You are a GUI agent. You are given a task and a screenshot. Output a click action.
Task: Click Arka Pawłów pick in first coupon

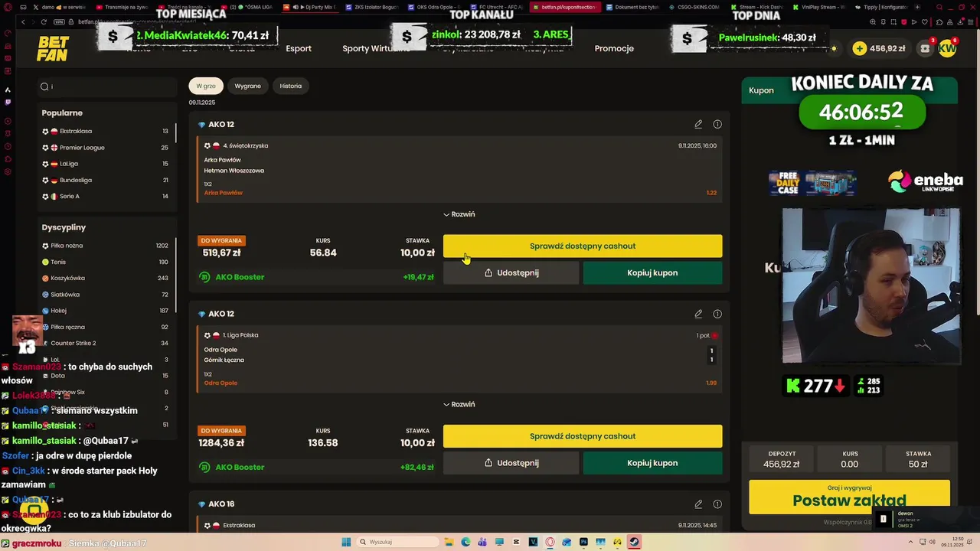[223, 193]
